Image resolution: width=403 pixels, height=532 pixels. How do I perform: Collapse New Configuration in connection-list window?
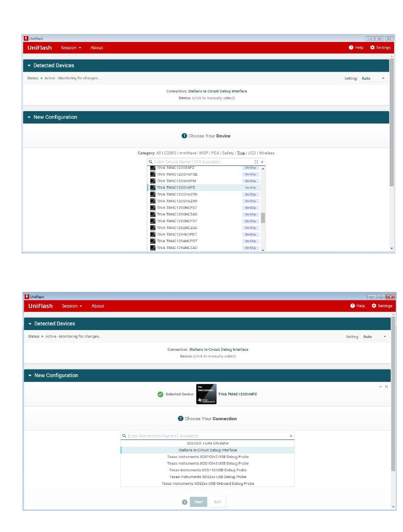coord(30,376)
